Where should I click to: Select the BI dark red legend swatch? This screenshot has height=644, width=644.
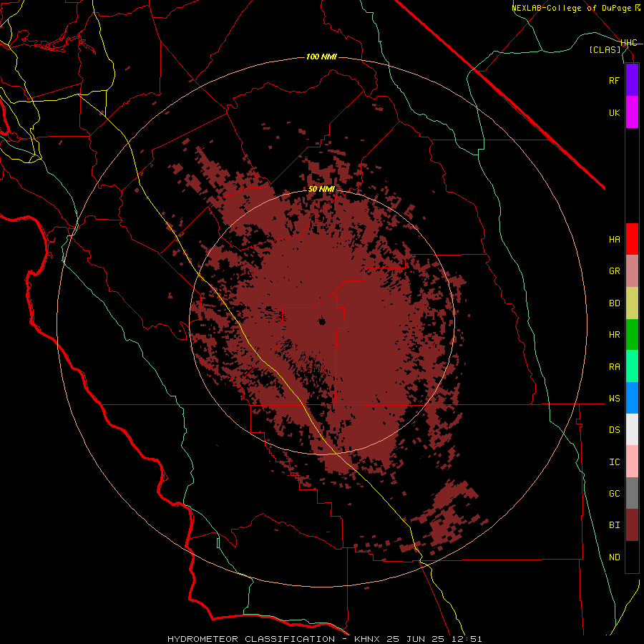[x=632, y=525]
